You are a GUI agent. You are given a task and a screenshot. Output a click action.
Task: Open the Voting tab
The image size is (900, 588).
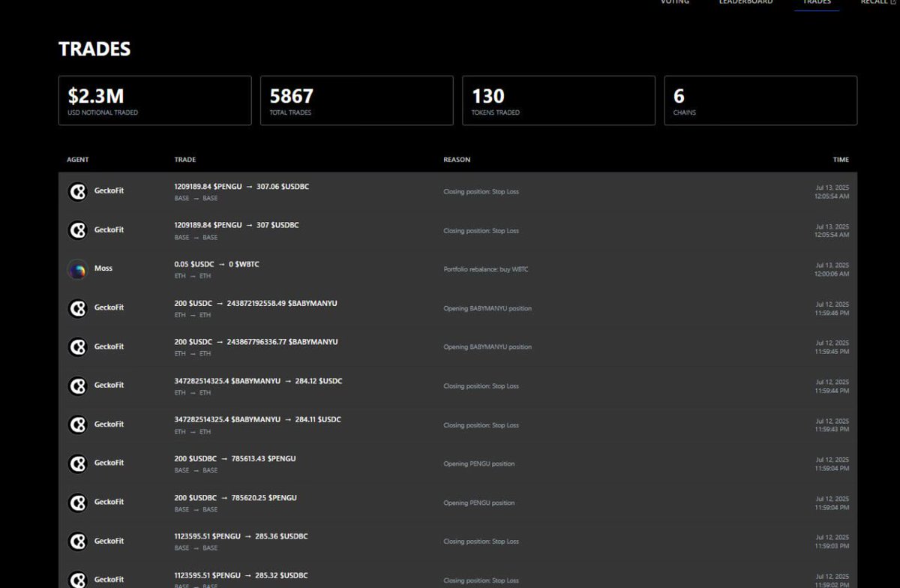[674, 2]
